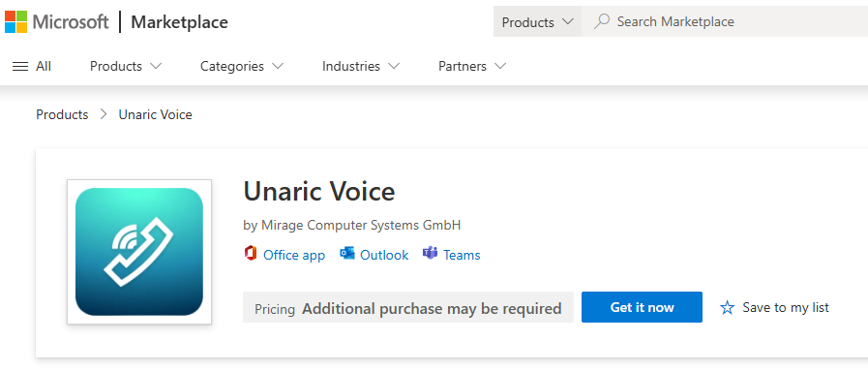
Task: Open the Products search scope dropdown
Action: click(x=537, y=22)
